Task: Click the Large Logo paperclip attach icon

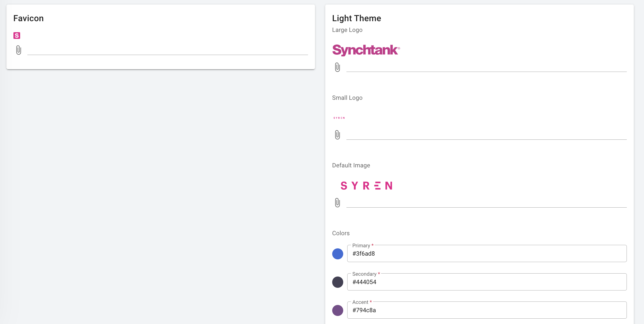Action: [337, 67]
